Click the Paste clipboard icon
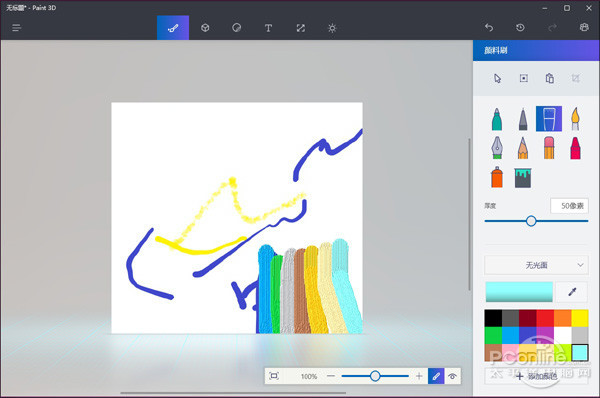600x398 pixels. pyautogui.click(x=549, y=78)
